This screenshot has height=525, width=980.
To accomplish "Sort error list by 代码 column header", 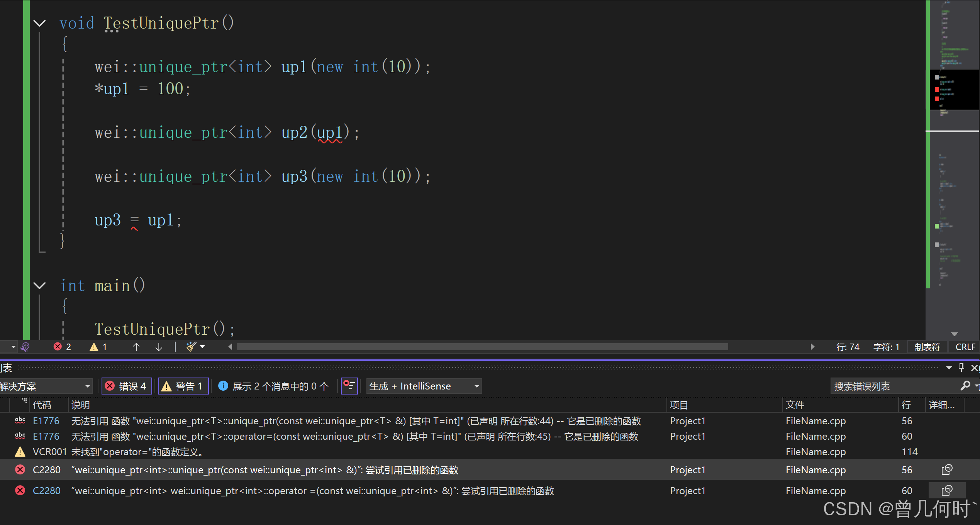I will point(42,405).
